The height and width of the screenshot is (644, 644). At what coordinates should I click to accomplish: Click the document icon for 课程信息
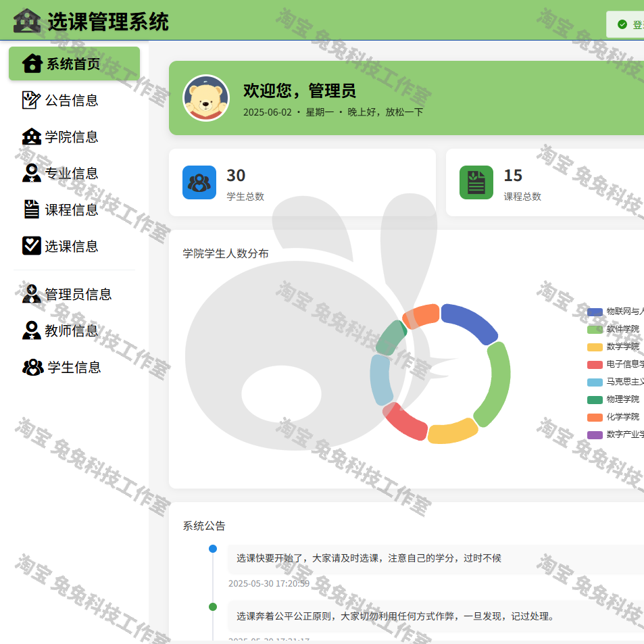32,209
